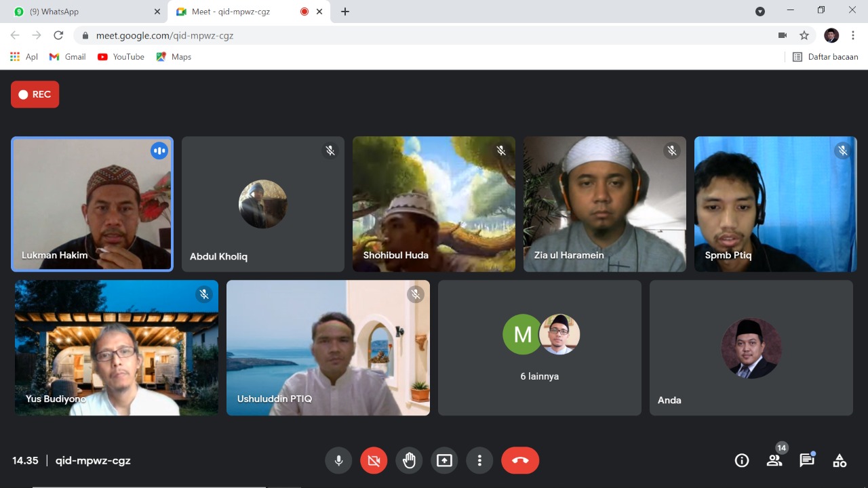Select Shohibul Huda's video tile
The width and height of the screenshot is (868, 488).
(x=434, y=204)
